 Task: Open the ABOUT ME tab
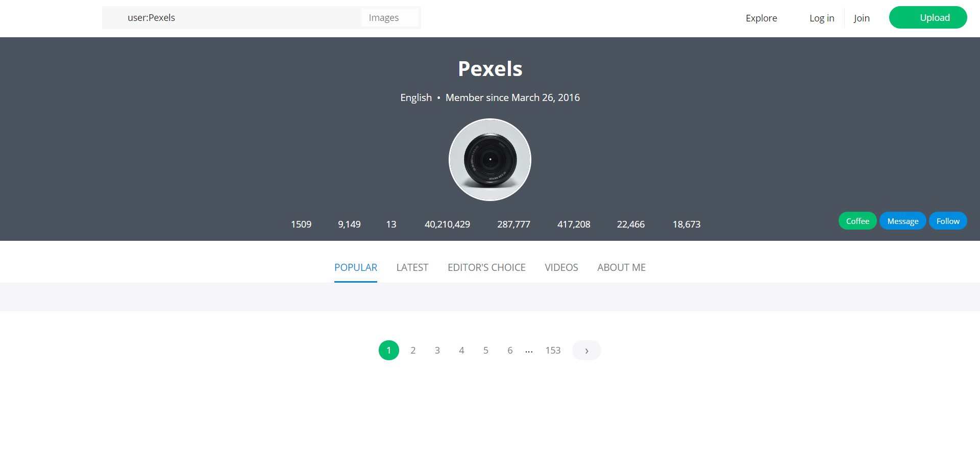click(x=621, y=267)
